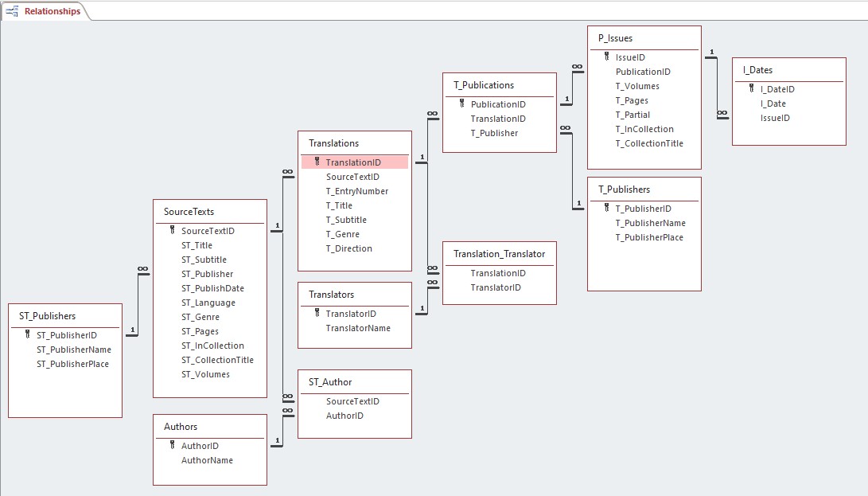
Task: Pick the ST_CollectionTitle field
Action: (x=217, y=360)
